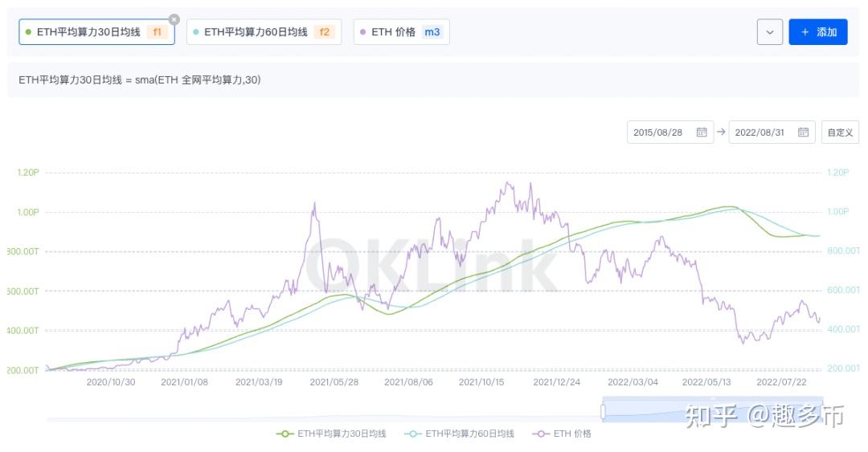Click the purple dot on ETH 价格 tag
The width and height of the screenshot is (868, 452).
tap(363, 32)
